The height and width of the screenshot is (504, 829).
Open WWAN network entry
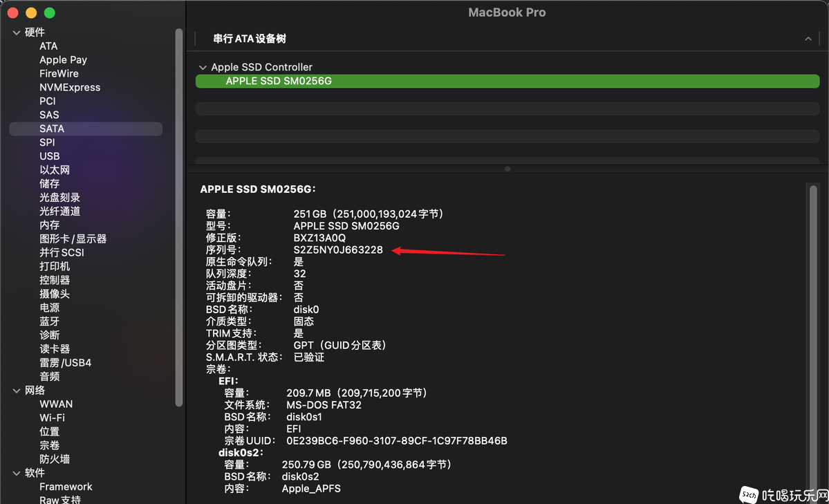[x=56, y=404]
